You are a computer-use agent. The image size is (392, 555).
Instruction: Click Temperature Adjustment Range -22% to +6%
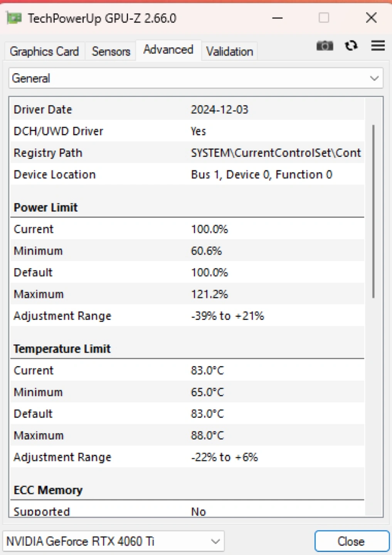(224, 457)
